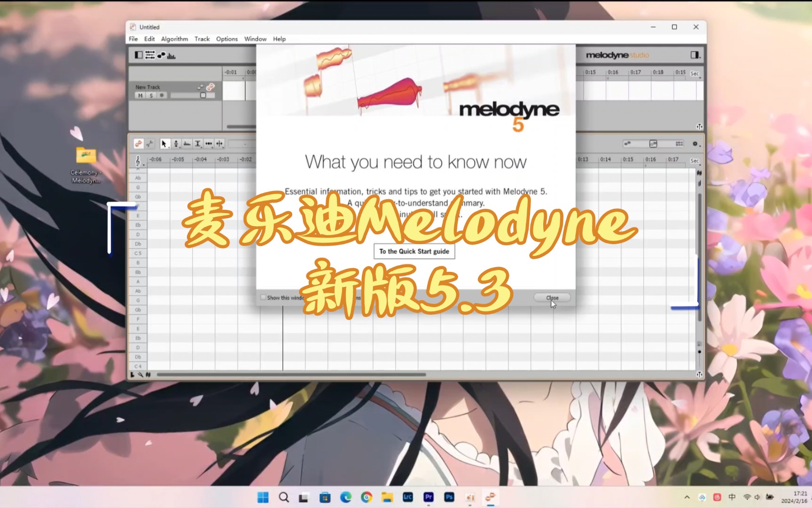Show note grid display option
This screenshot has height=508, width=812.
coord(679,143)
